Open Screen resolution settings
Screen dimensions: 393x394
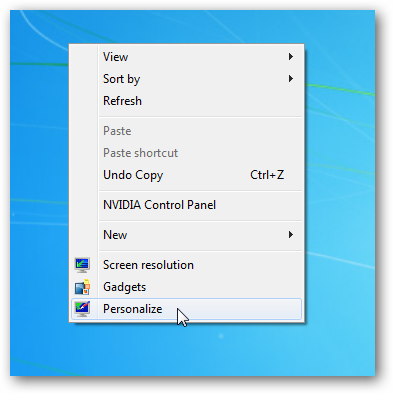point(186,265)
